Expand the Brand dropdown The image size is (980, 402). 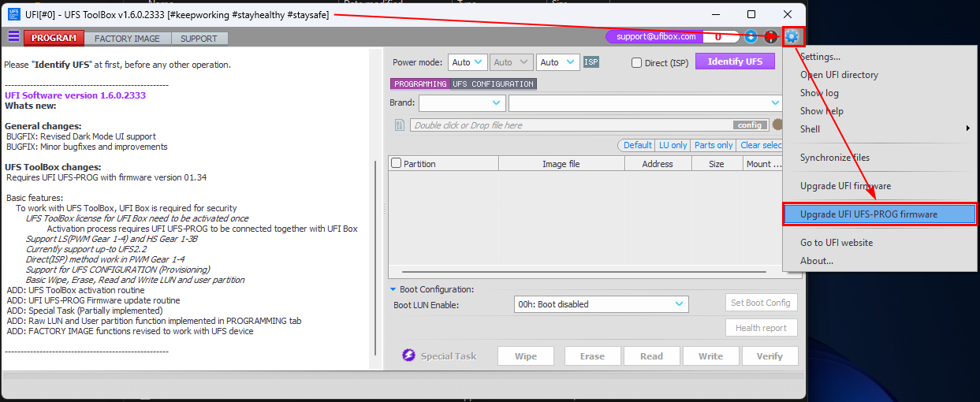(x=462, y=103)
